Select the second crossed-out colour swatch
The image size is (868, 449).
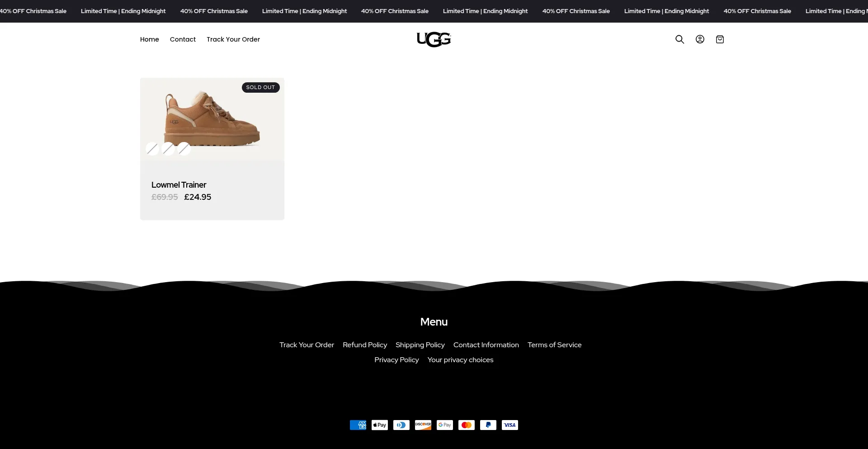point(168,148)
